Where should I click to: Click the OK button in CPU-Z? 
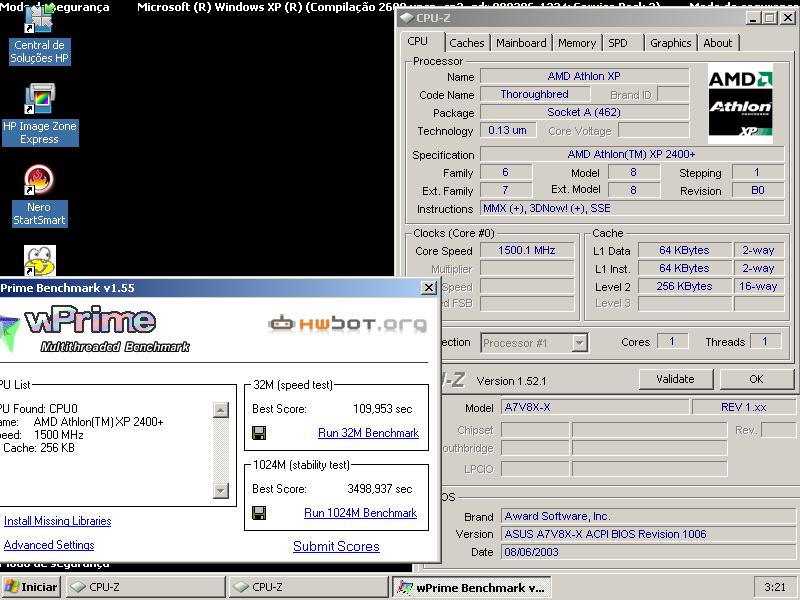757,379
